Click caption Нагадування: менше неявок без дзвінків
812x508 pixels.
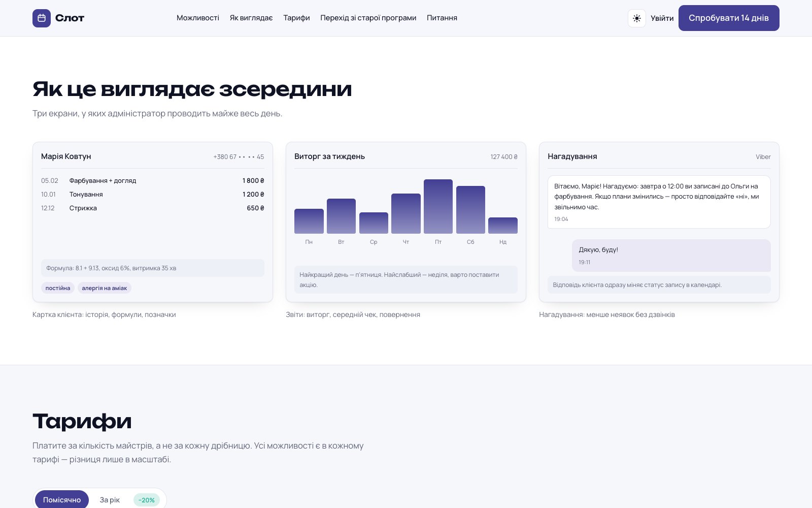607,314
